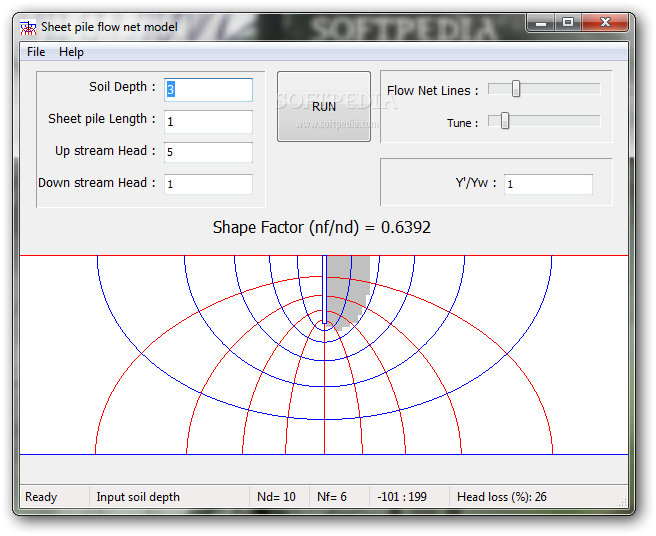This screenshot has width=656, height=536.
Task: Click the RUN button
Action: [324, 106]
